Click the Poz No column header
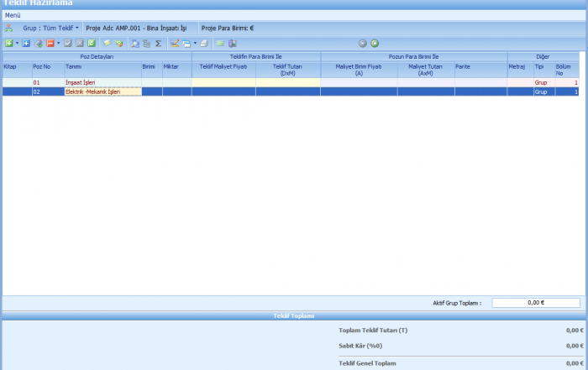Viewport: 588px width, 370px height. coord(42,65)
